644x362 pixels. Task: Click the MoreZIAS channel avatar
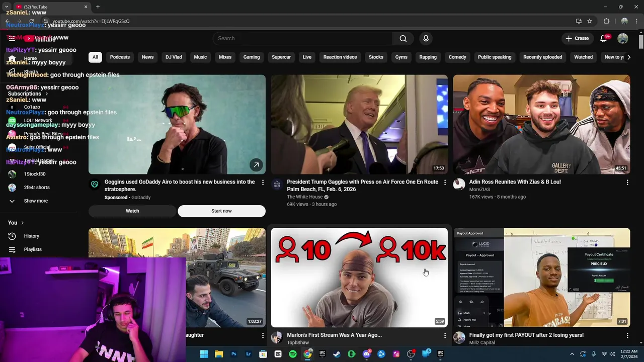click(x=459, y=185)
